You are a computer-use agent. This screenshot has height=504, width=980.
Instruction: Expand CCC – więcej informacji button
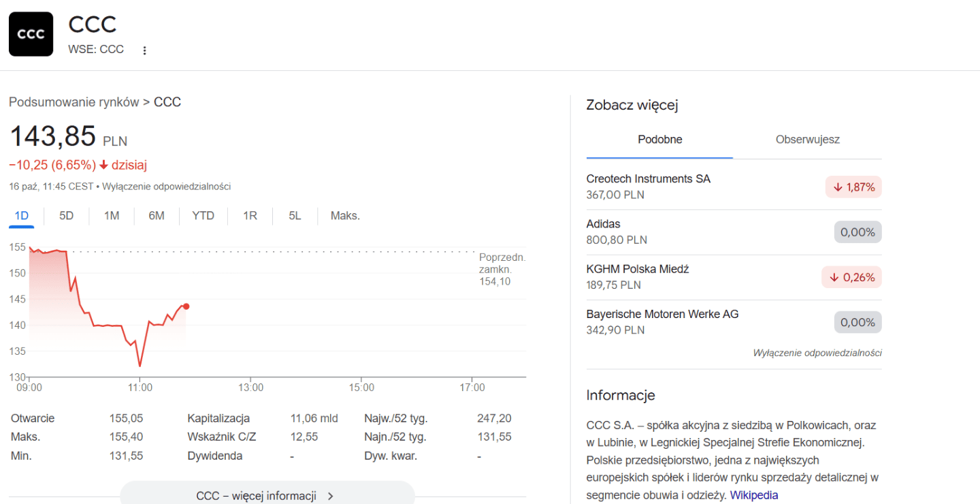point(267,495)
